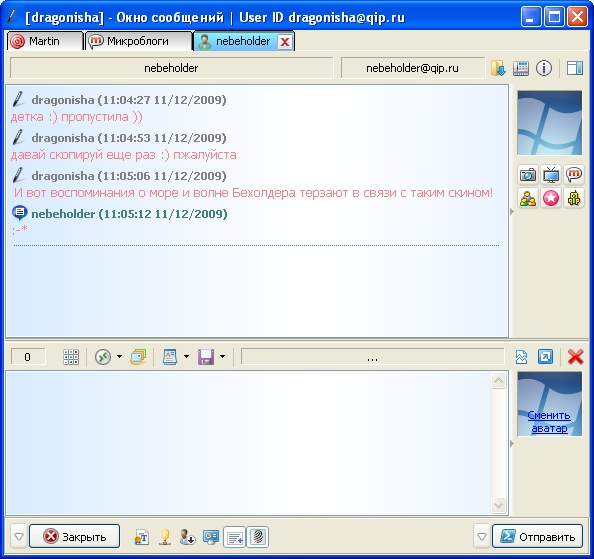Screen dimensions: 594x559
Task: Click the pink star icon in side panel
Action: pos(551,198)
